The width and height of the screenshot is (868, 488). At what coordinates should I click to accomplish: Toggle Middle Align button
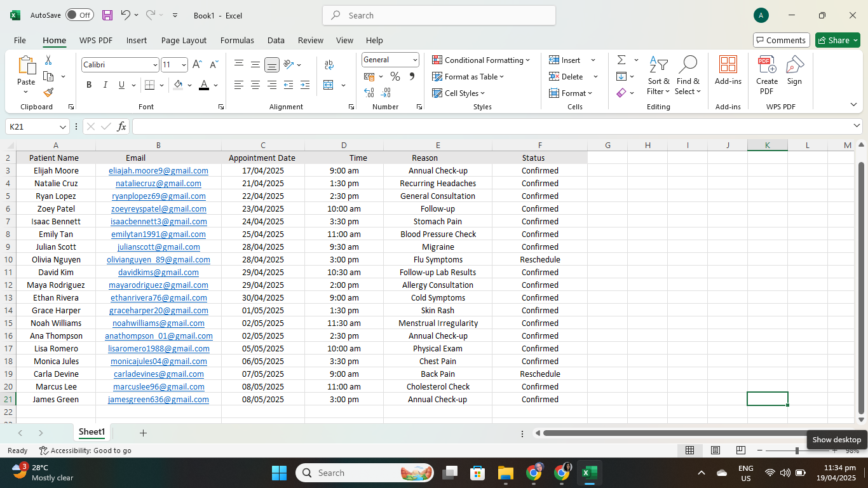pyautogui.click(x=255, y=65)
